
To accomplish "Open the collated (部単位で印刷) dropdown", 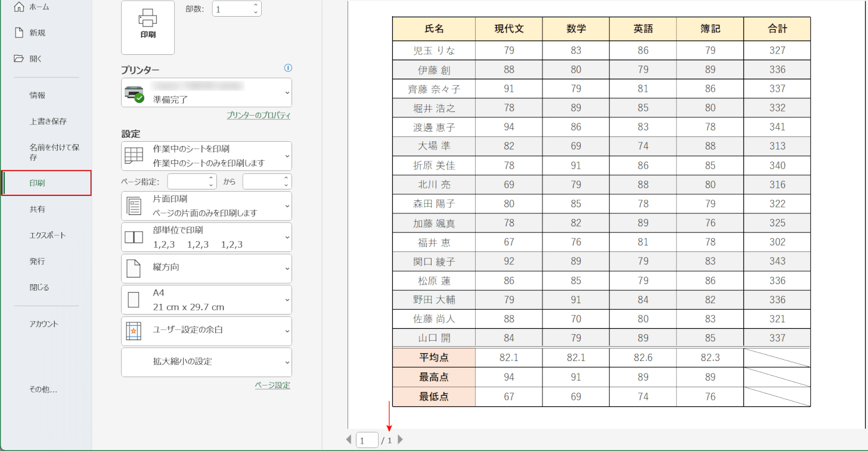I will 206,237.
